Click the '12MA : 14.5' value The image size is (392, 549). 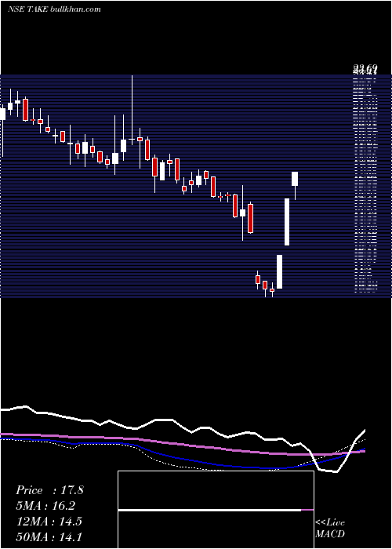[49, 522]
